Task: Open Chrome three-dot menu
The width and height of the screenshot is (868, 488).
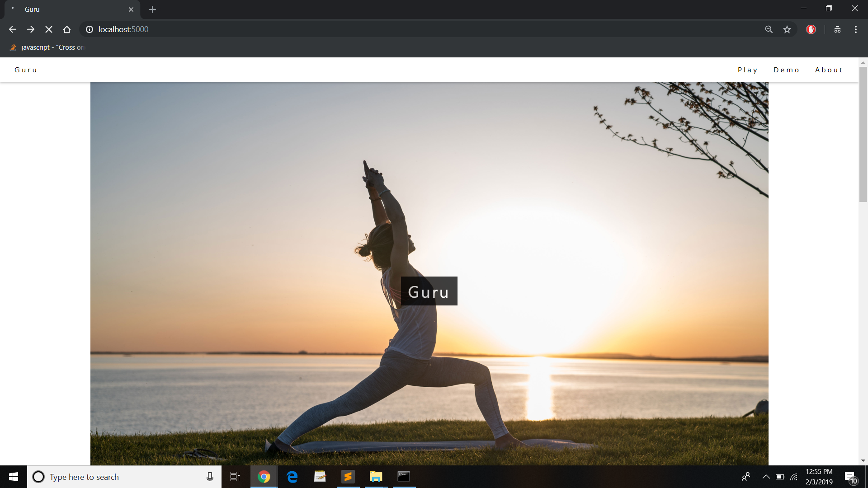Action: (856, 29)
